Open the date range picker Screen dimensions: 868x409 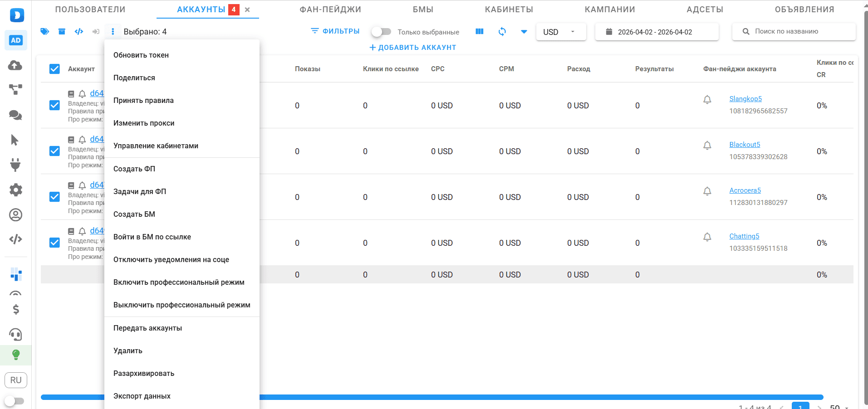click(x=656, y=32)
